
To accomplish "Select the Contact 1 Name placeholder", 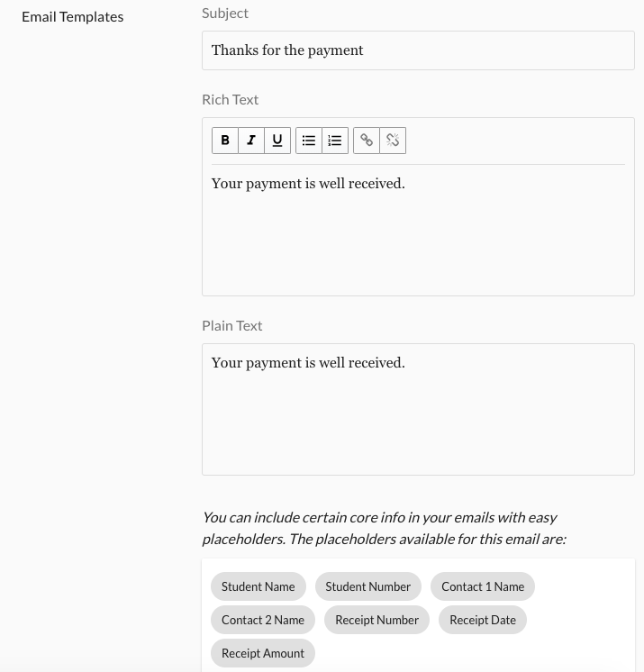I will click(483, 586).
